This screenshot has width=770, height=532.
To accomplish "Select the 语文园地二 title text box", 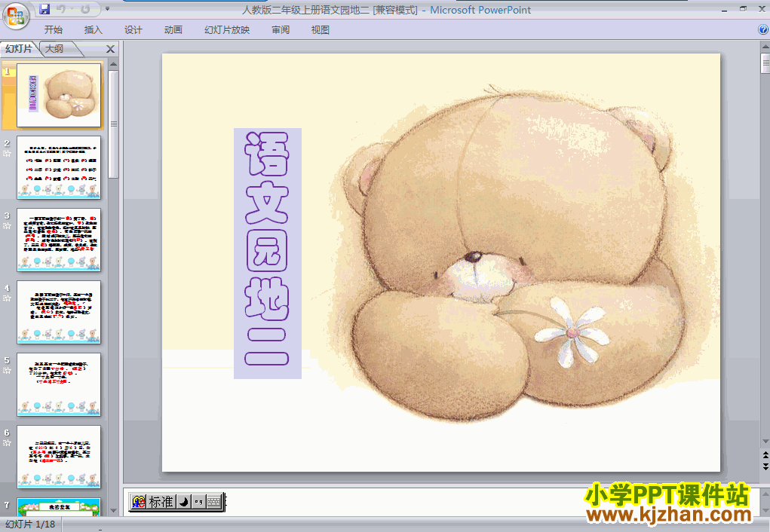I will pyautogui.click(x=268, y=253).
